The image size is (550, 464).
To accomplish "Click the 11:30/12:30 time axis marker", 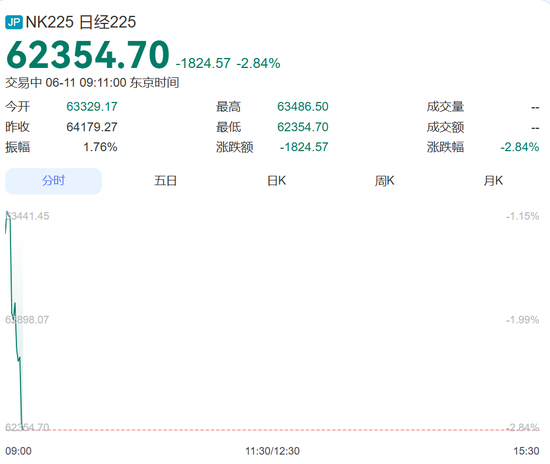I will pos(273,451).
